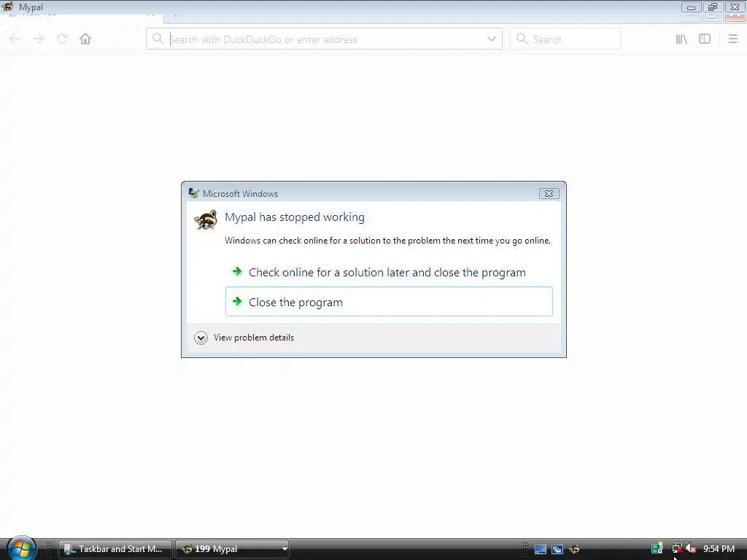The height and width of the screenshot is (560, 747).
Task: Open the muted volume tray icon
Action: 692,548
